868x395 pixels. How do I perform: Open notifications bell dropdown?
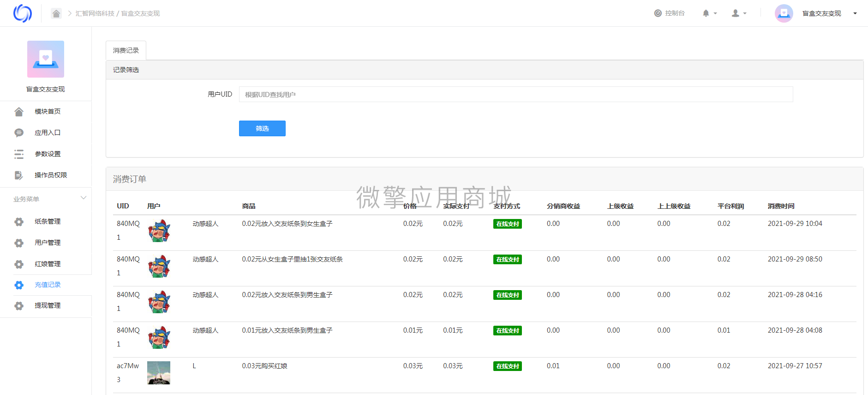pyautogui.click(x=709, y=13)
